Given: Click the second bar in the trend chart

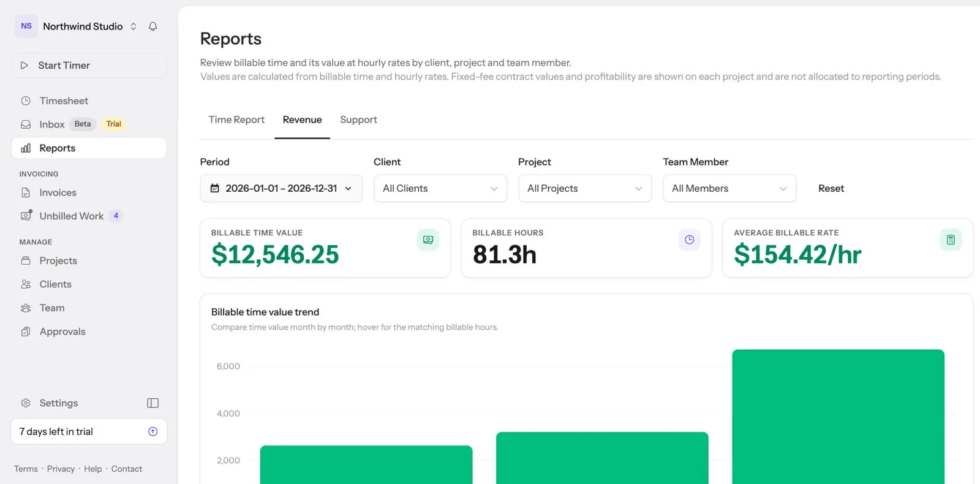Looking at the screenshot, I should point(602,458).
